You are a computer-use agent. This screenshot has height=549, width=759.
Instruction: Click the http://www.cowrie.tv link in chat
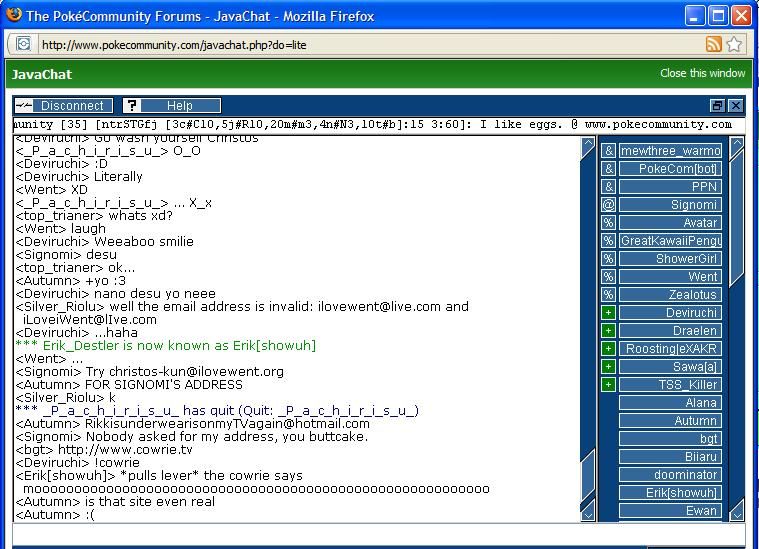pyautogui.click(x=125, y=450)
